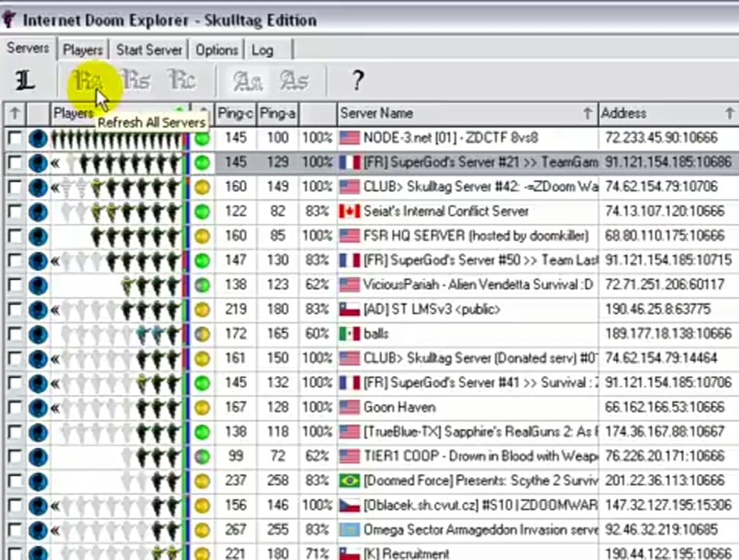Sort by the first arrow column header
This screenshot has height=560, width=739.
(15, 114)
